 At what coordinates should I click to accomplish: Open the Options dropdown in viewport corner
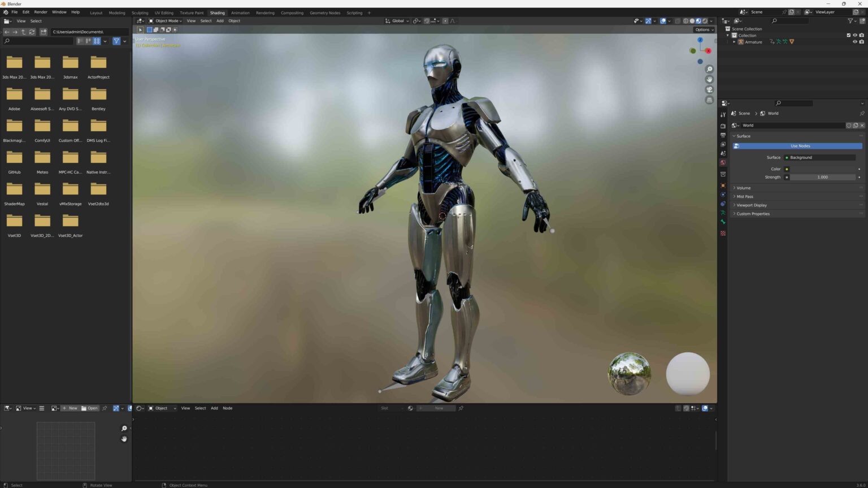pos(704,29)
